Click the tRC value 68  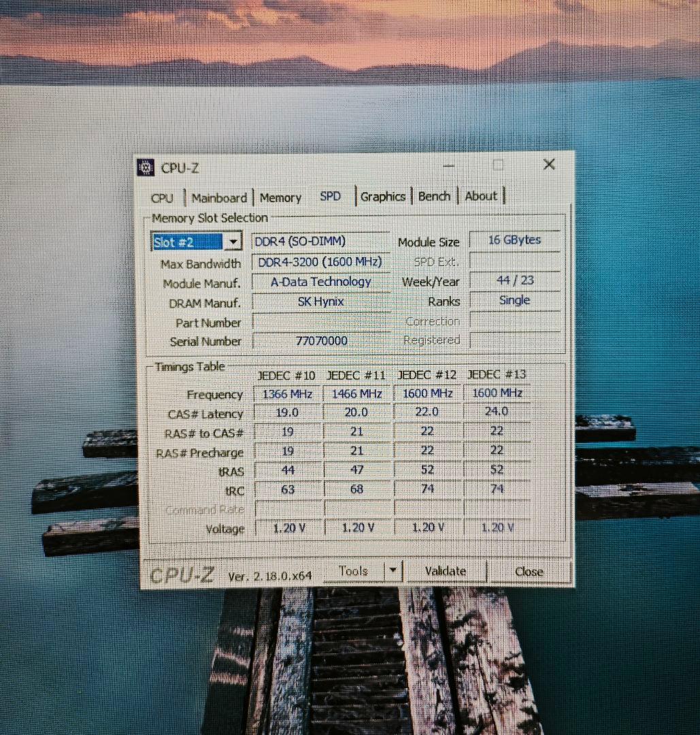tap(356, 489)
